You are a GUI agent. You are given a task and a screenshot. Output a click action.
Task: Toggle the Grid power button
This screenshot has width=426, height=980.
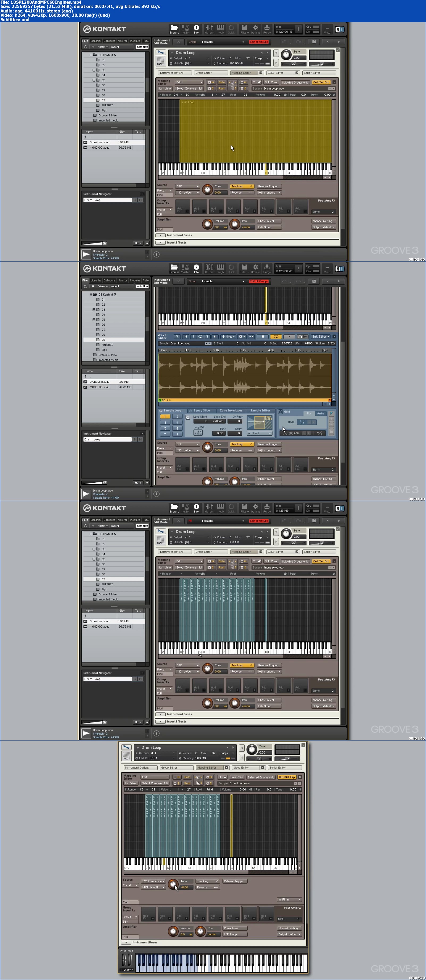tap(281, 412)
